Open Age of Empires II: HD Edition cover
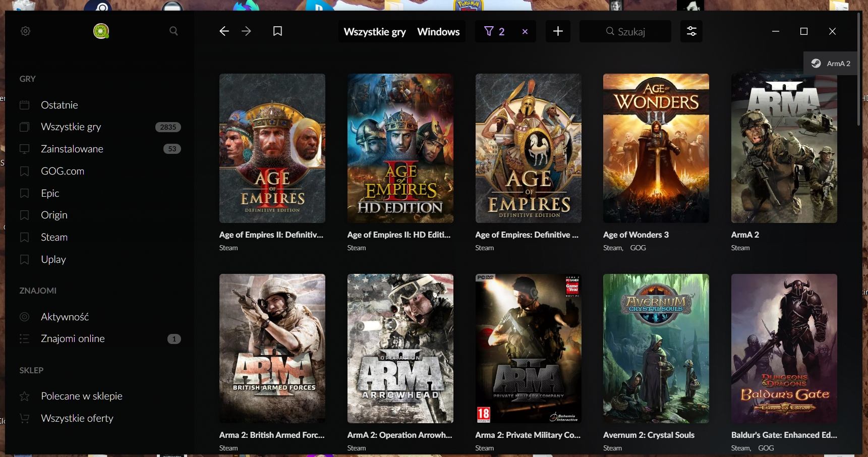 click(400, 148)
